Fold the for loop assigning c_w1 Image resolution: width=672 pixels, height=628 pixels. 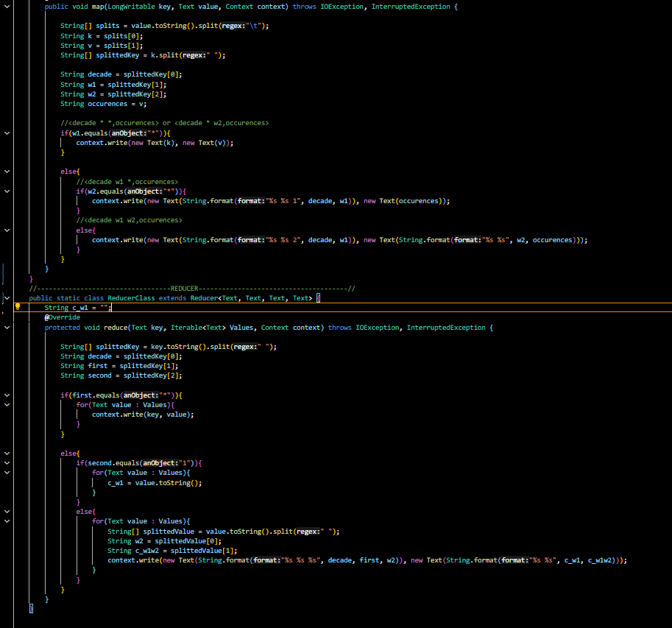(7, 472)
